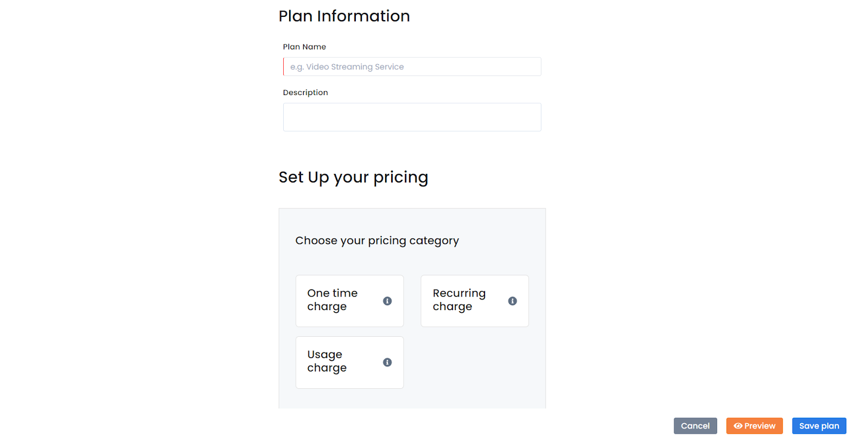The height and width of the screenshot is (441, 868).
Task: Click the Plan Information heading
Action: pyautogui.click(x=344, y=16)
